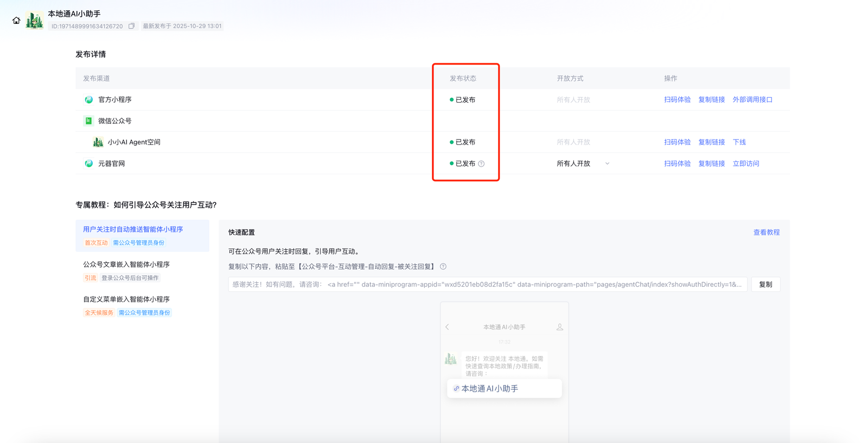868x443 pixels.
Task: Click the 小小AI Agent空间 avatar icon
Action: coord(98,142)
